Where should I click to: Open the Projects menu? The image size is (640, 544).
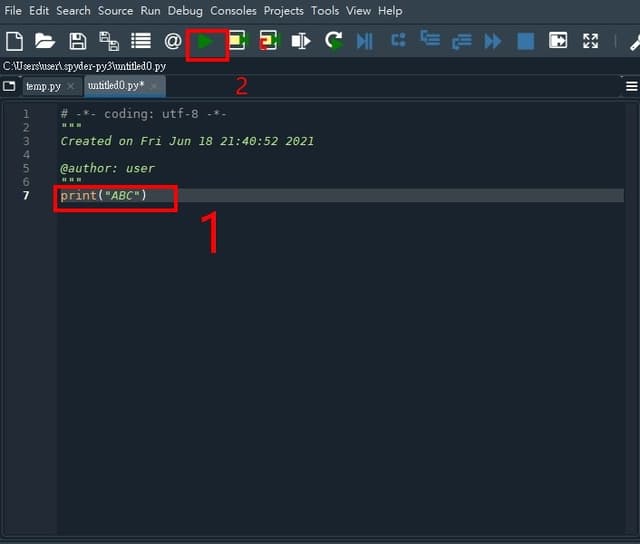[x=284, y=11]
